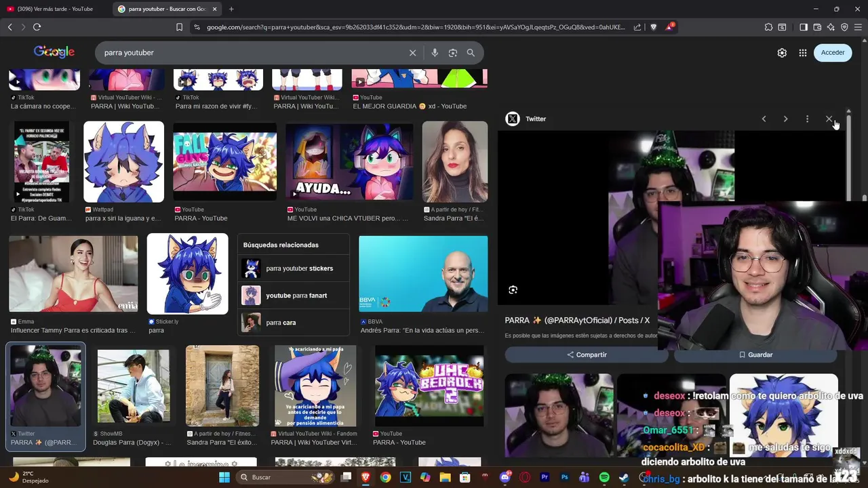Open Discord from the taskbar
The width and height of the screenshot is (868, 488).
click(x=504, y=477)
